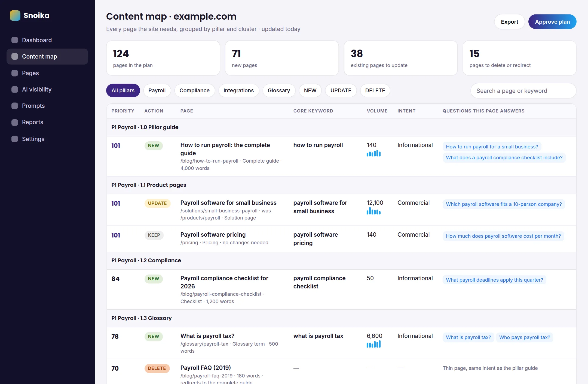588x384 pixels.
Task: Open question about payroll compliance checklist include
Action: click(x=504, y=158)
